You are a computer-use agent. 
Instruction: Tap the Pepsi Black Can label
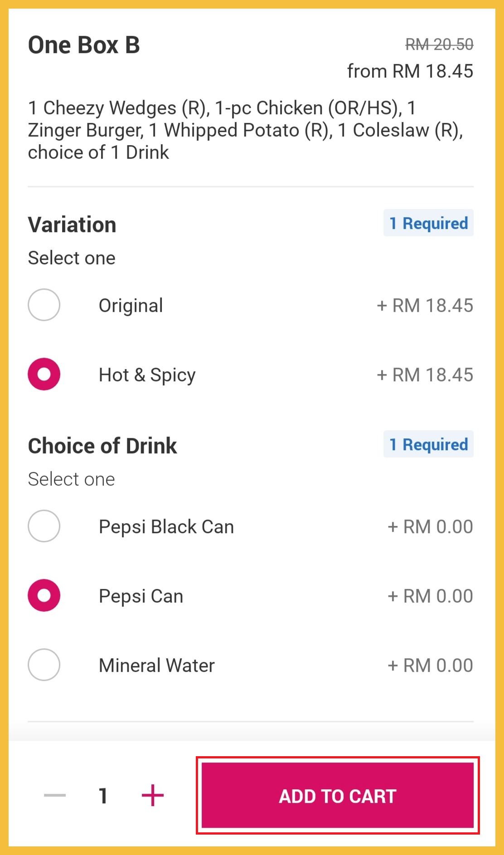click(166, 527)
